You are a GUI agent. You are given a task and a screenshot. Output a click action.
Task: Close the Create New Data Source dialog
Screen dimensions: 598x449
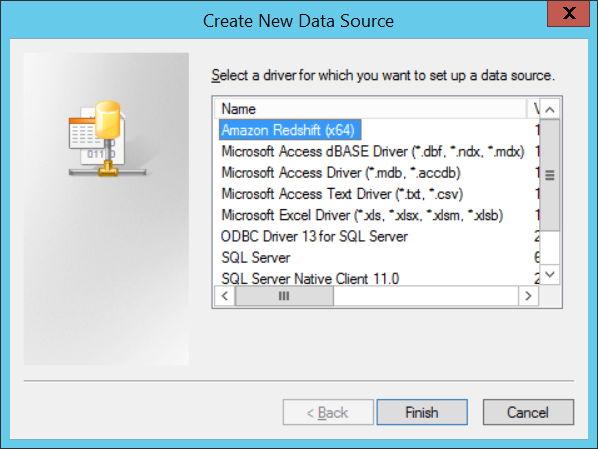point(568,13)
